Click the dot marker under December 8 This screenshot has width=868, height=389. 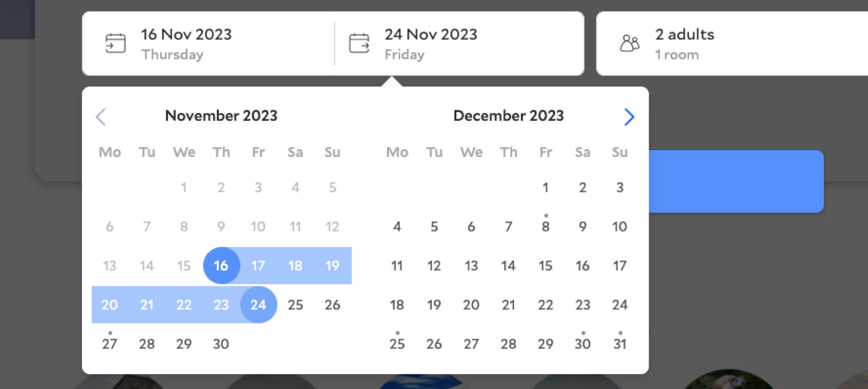[x=546, y=216]
